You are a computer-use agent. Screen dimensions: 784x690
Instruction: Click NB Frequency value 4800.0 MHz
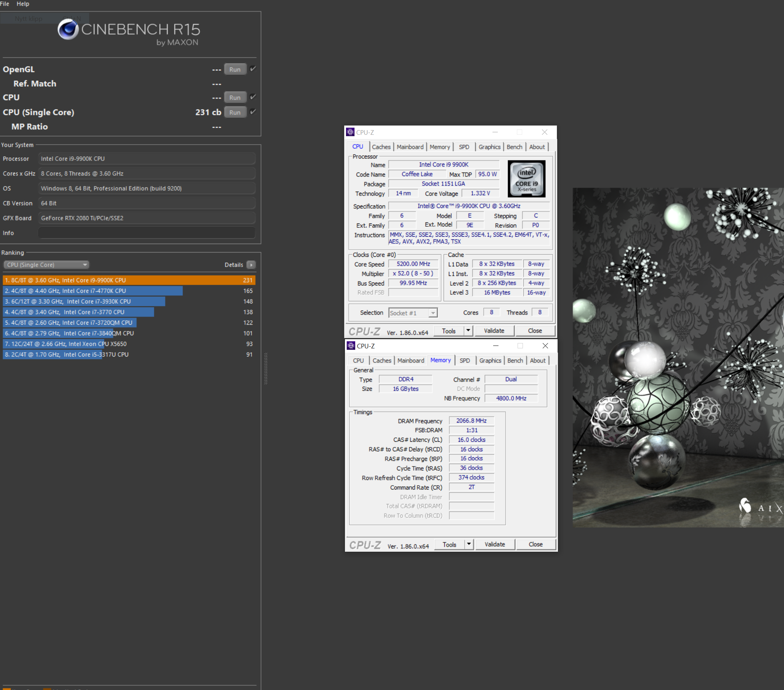(511, 399)
